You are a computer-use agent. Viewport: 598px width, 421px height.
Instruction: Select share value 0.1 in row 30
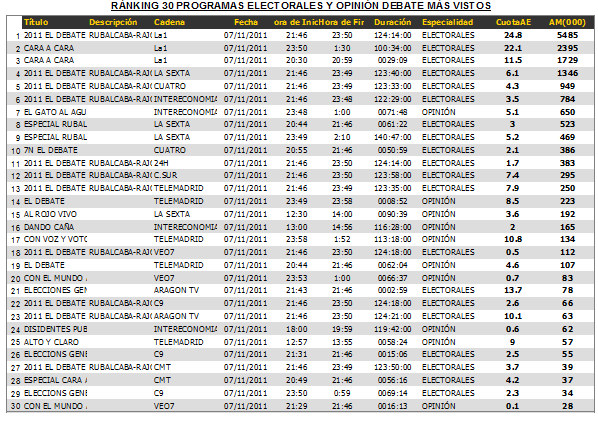coord(512,406)
